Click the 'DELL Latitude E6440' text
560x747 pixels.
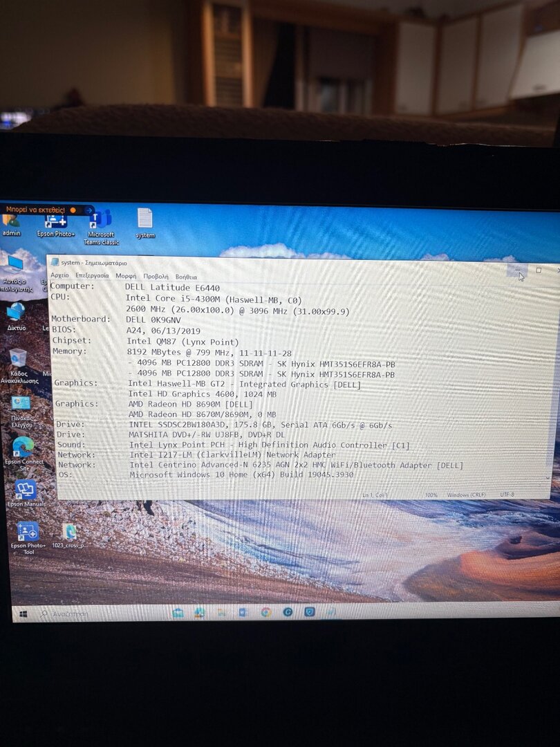[172, 288]
